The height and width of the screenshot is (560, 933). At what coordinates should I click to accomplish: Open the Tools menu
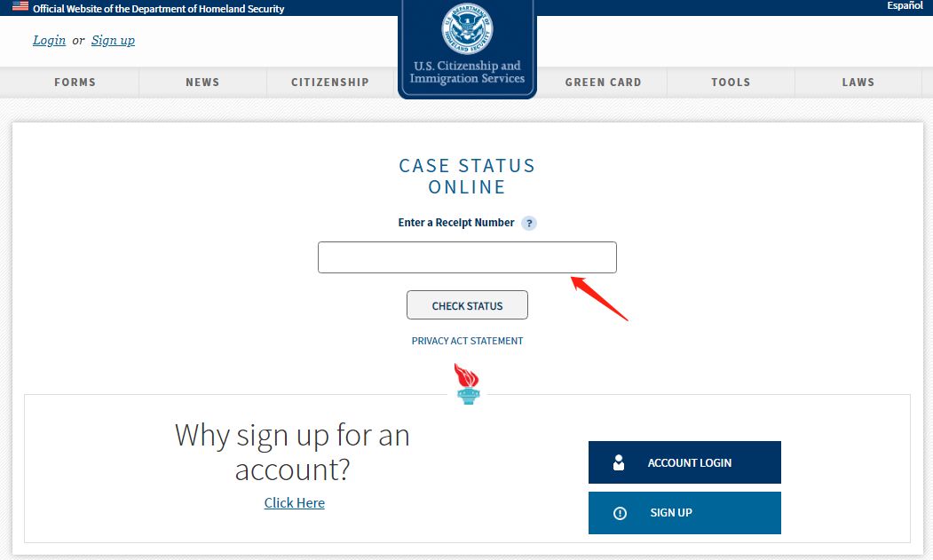click(731, 83)
